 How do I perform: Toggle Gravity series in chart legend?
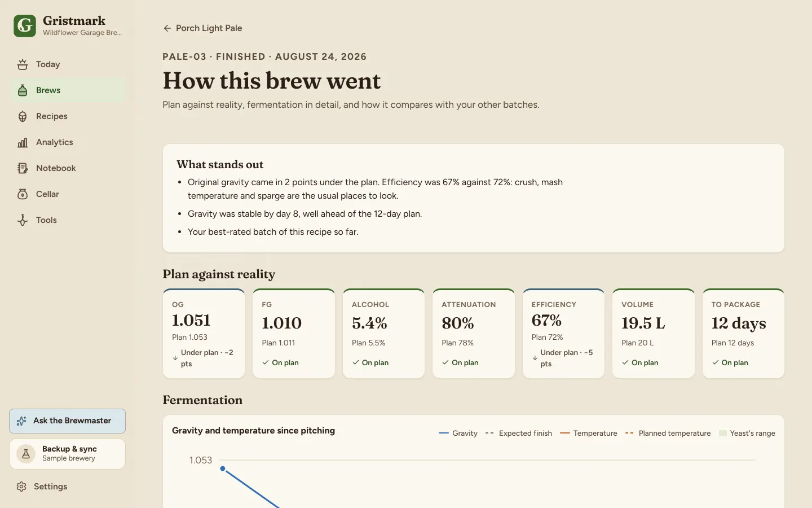click(x=458, y=433)
